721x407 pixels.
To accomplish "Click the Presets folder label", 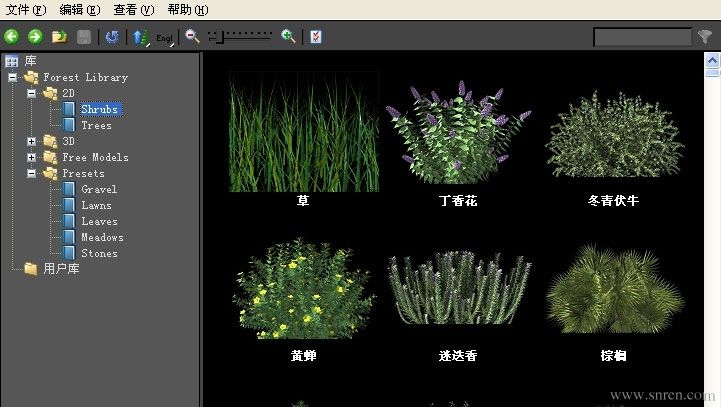I will pos(83,173).
